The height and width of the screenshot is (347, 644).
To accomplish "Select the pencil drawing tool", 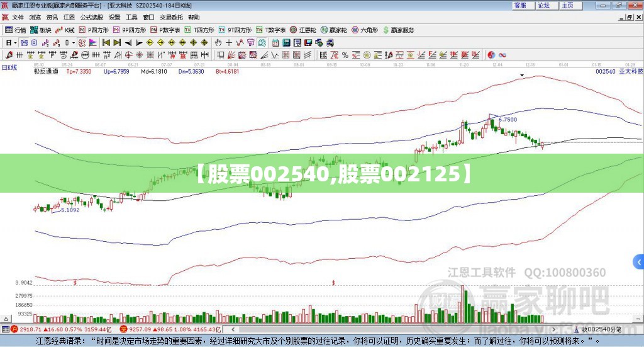I will (9, 55).
